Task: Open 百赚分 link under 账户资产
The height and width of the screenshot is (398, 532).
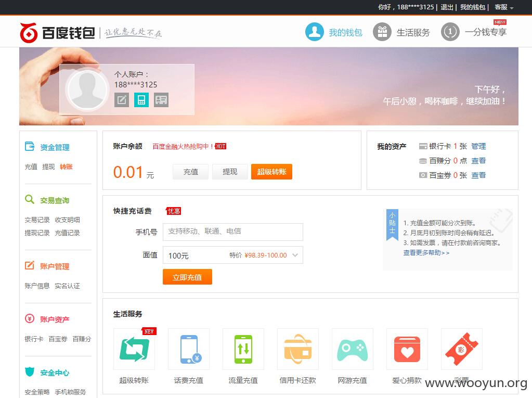Action: point(82,339)
